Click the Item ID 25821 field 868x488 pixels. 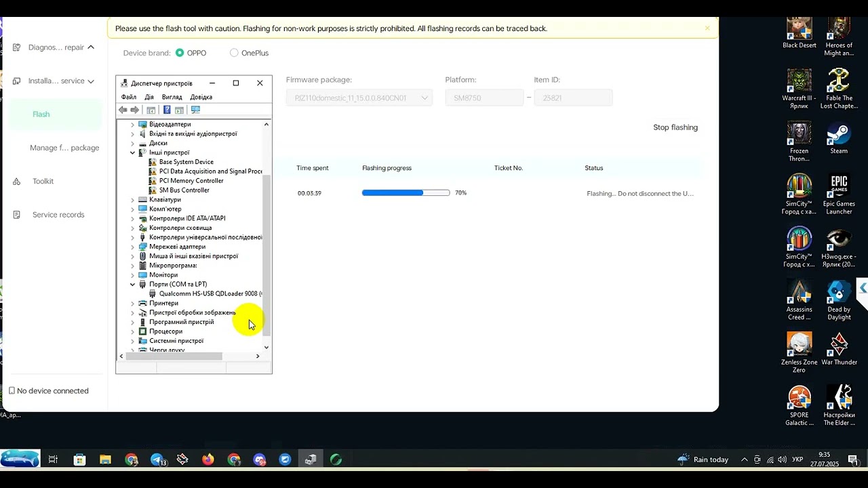(x=573, y=98)
